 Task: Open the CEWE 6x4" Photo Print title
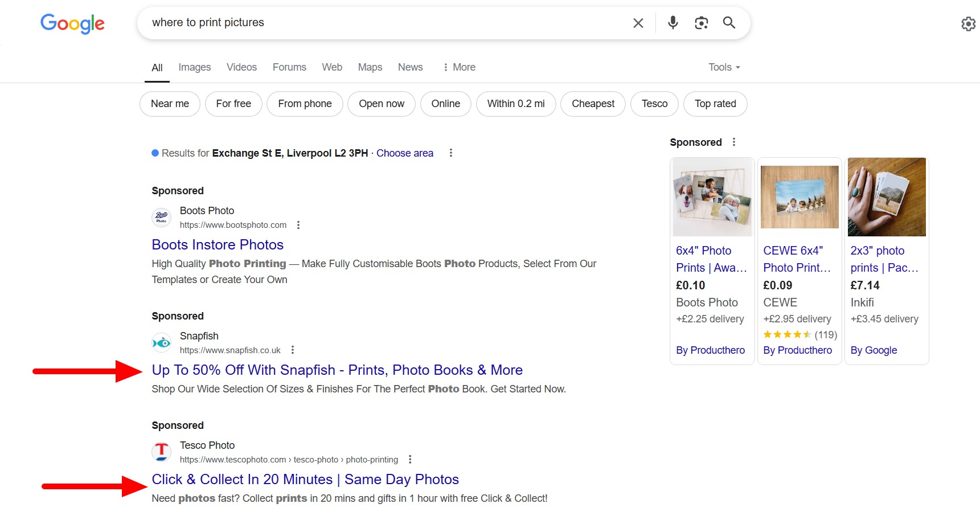(x=797, y=259)
